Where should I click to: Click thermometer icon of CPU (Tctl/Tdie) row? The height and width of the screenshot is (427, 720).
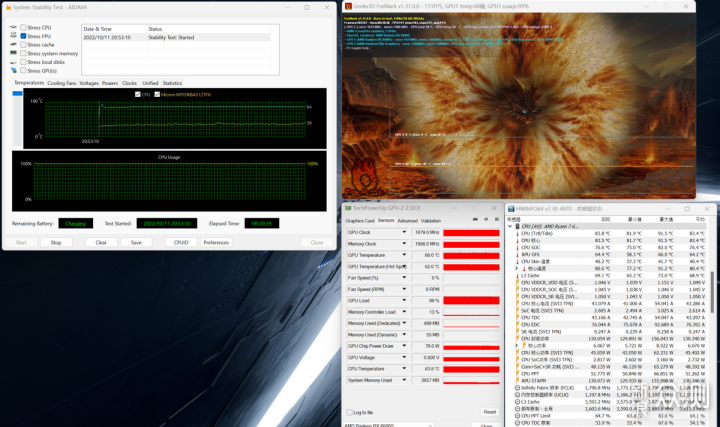tap(518, 234)
